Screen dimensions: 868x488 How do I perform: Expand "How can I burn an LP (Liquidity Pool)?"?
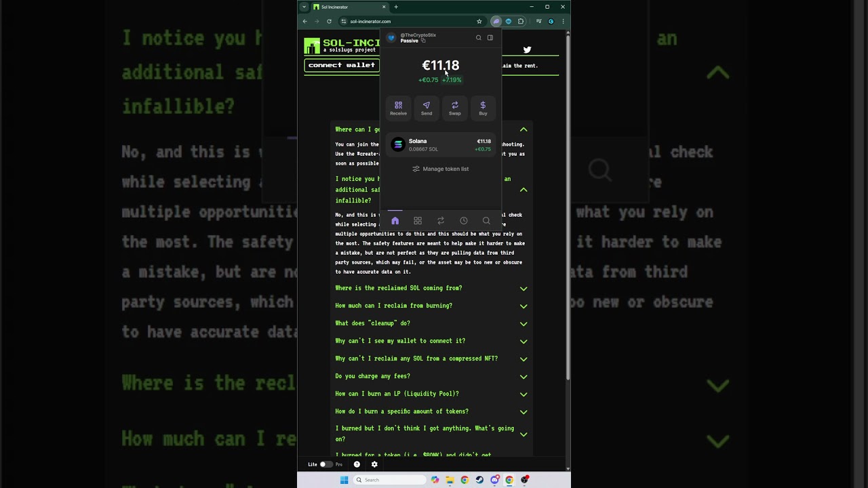point(431,394)
